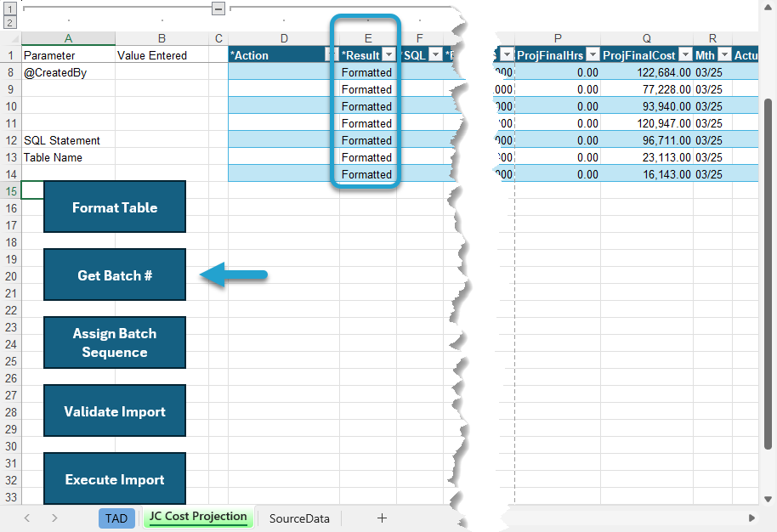Select the Parameter header cell

(68, 55)
